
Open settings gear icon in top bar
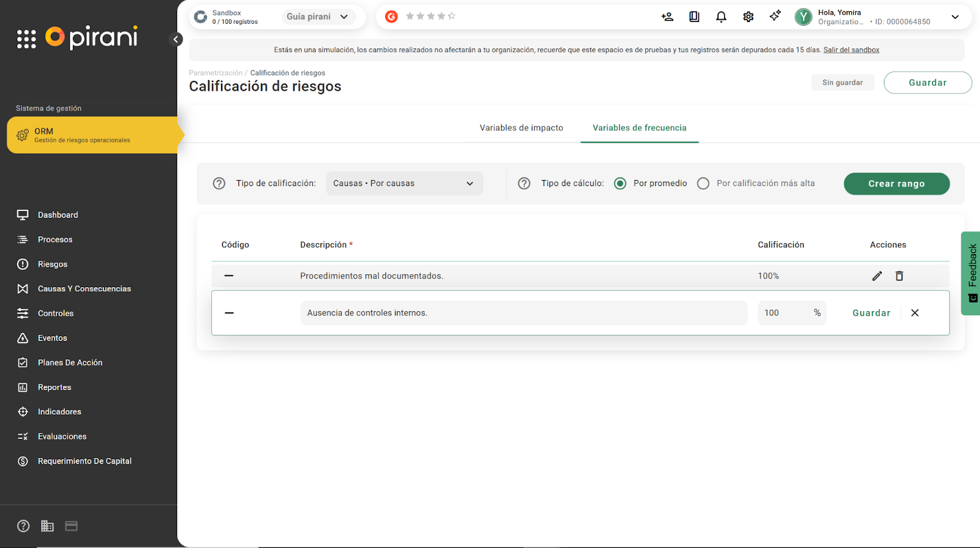748,17
